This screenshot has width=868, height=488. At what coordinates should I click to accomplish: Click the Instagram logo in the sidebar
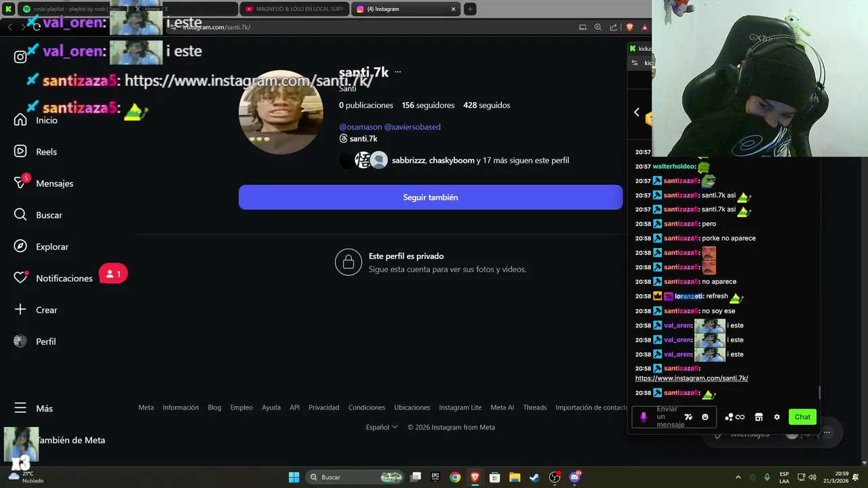pyautogui.click(x=20, y=57)
